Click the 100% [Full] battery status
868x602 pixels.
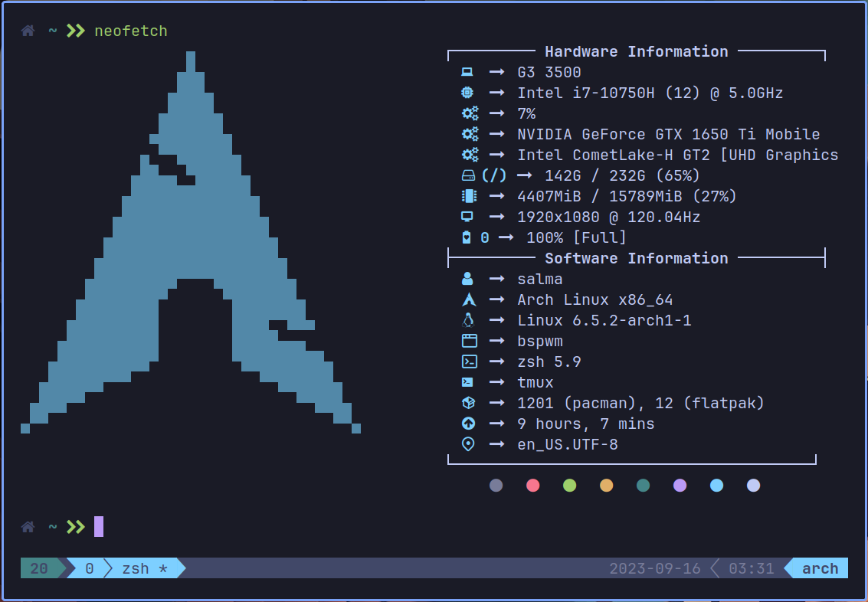(576, 238)
